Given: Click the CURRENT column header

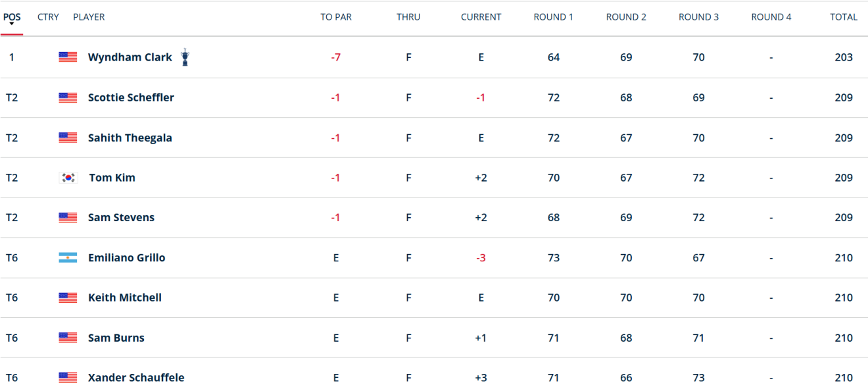Looking at the screenshot, I should tap(481, 17).
